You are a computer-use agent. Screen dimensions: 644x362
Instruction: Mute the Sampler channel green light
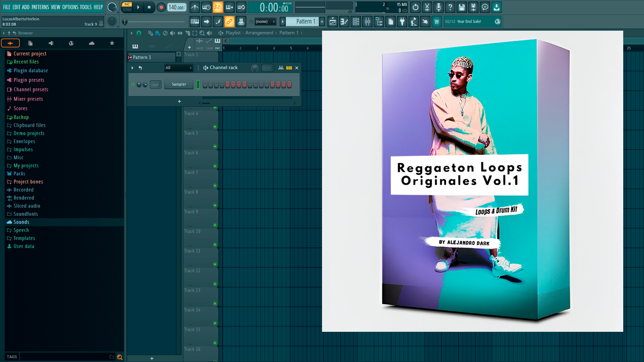(x=133, y=85)
